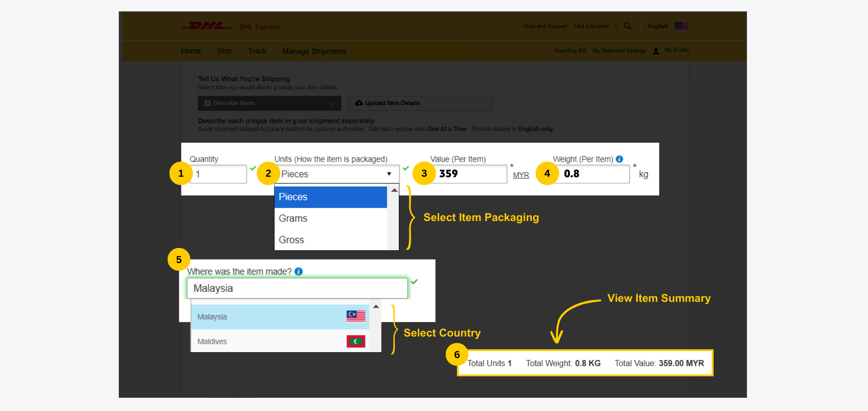The width and height of the screenshot is (868, 411).
Task: Click the Maldives flag in the country list
Action: point(356,341)
